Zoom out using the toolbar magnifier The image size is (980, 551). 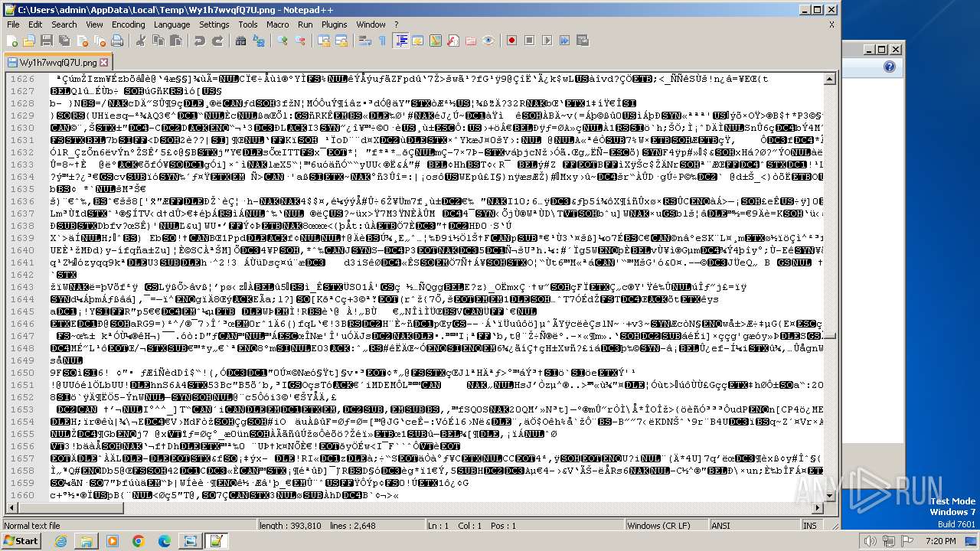tap(300, 41)
